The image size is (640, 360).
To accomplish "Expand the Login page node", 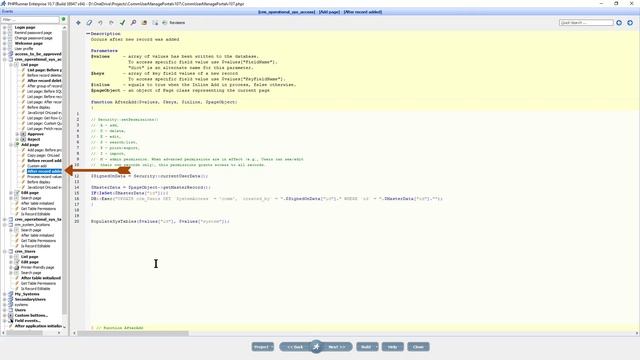I will 4,27.
